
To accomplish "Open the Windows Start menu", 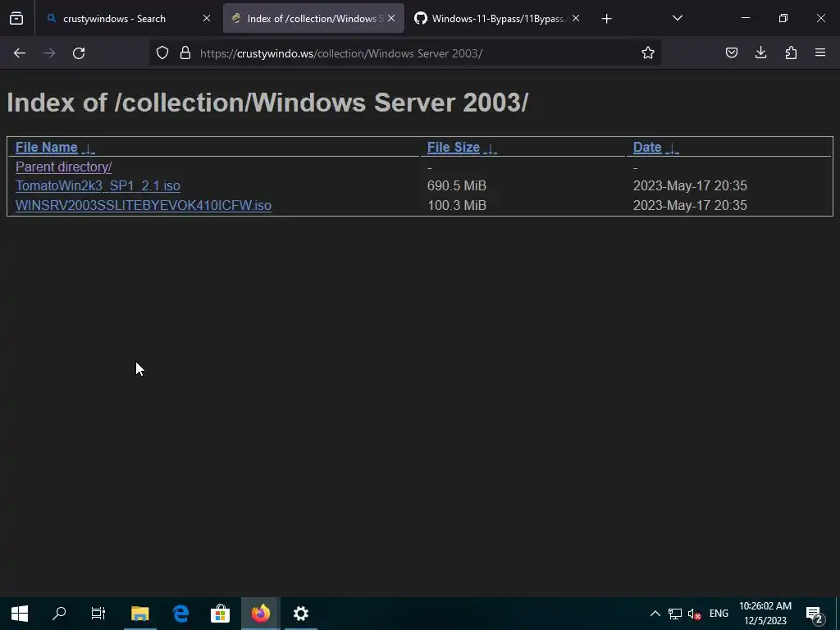I will [x=20, y=614].
